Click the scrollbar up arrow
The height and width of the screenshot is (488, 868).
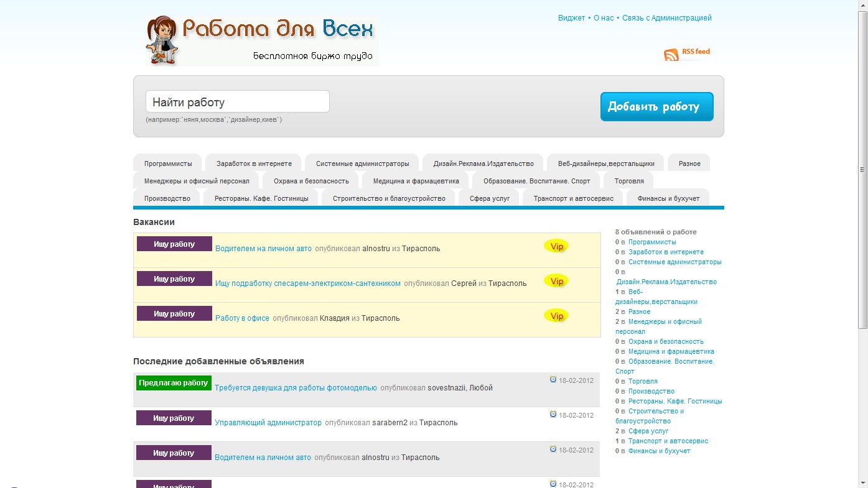[862, 5]
